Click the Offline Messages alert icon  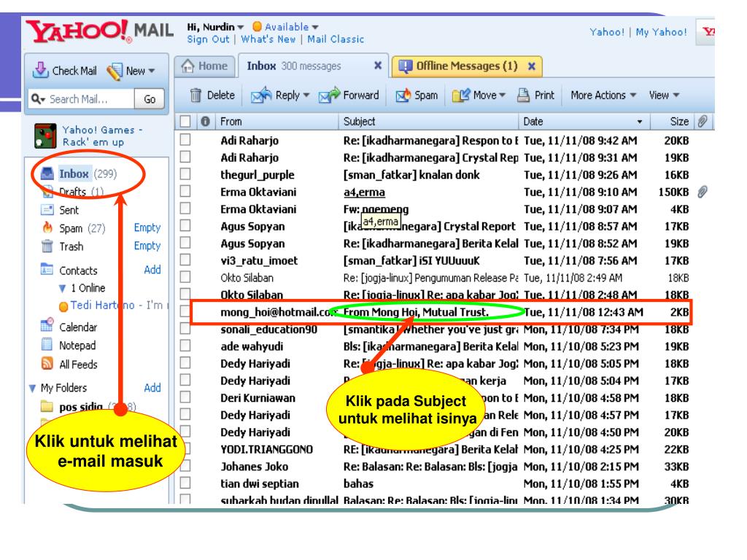point(405,66)
